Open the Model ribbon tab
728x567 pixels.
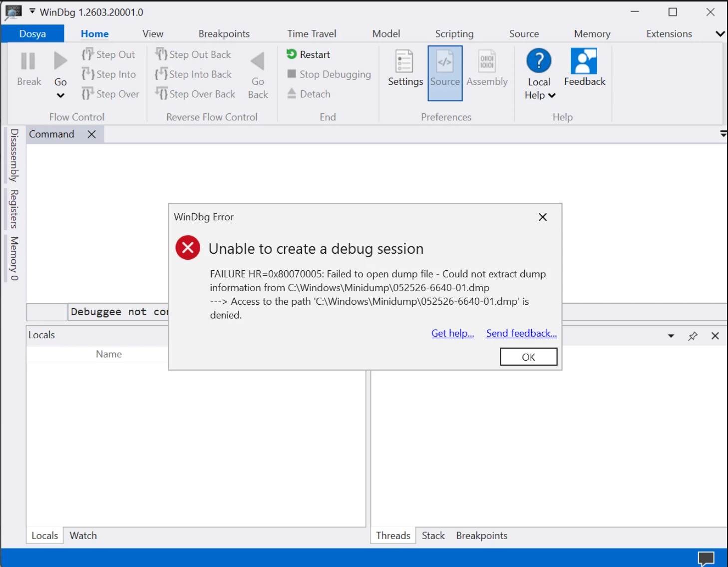[386, 34]
